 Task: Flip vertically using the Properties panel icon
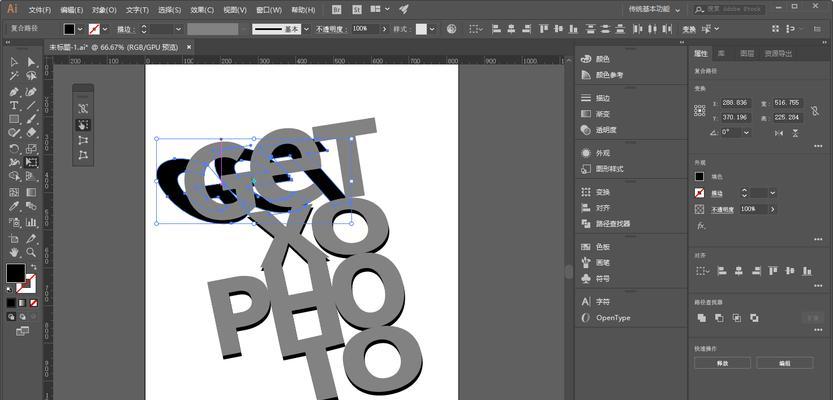tap(795, 133)
